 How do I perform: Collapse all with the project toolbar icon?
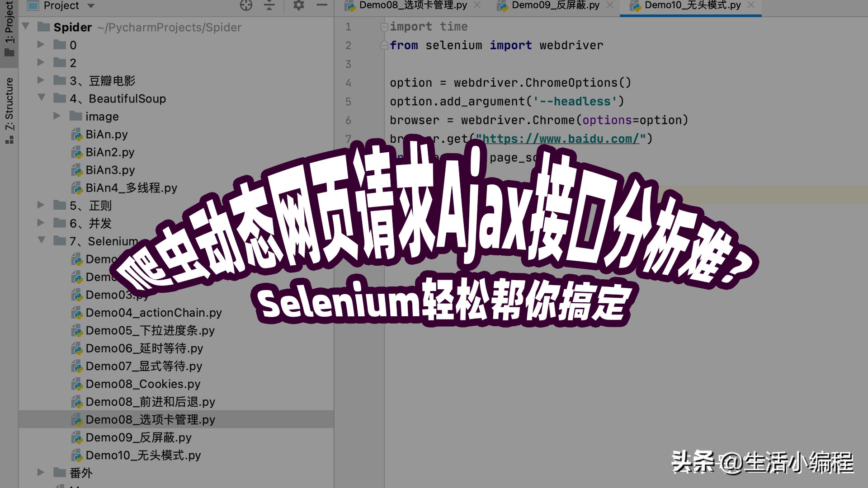point(269,5)
